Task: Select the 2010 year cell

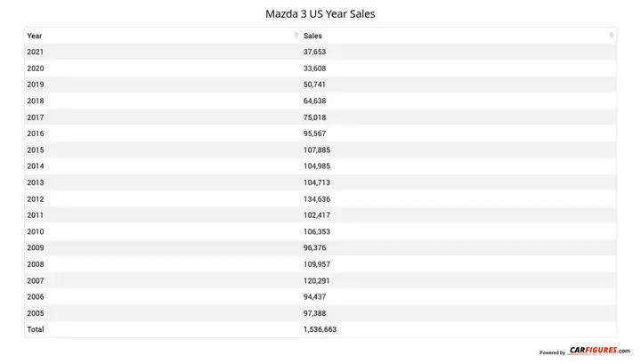Action: click(36, 231)
